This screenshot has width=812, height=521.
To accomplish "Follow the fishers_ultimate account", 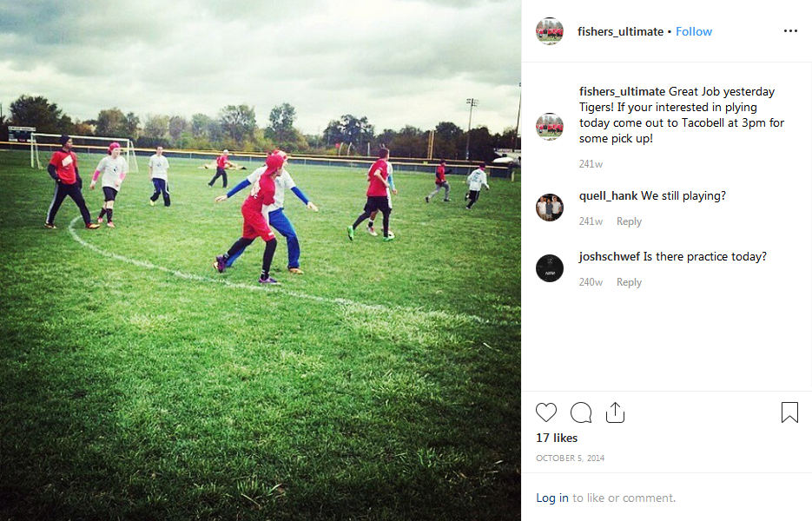I will tap(693, 31).
